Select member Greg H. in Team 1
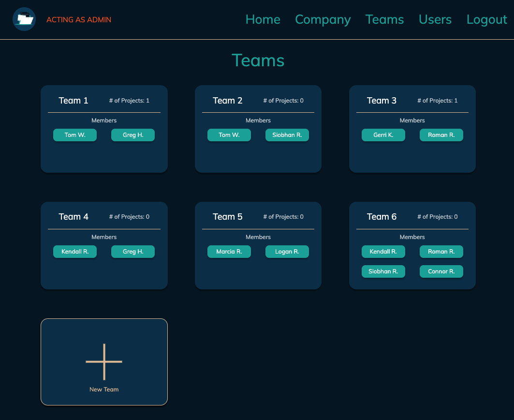 (133, 135)
